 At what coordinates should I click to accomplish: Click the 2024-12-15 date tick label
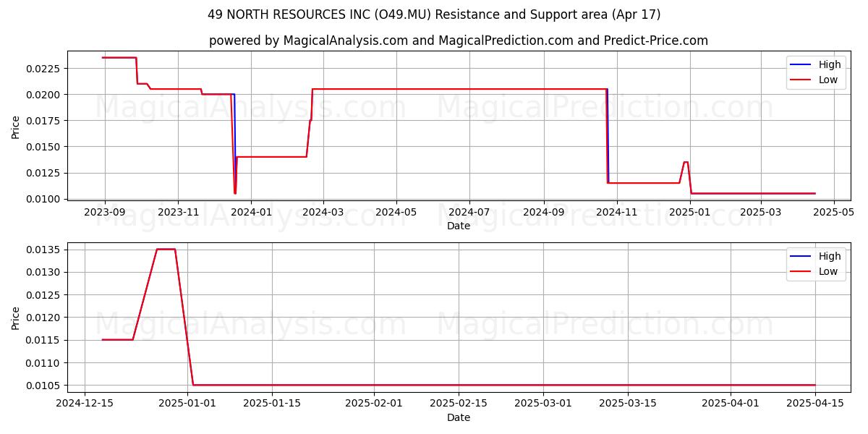pyautogui.click(x=85, y=404)
